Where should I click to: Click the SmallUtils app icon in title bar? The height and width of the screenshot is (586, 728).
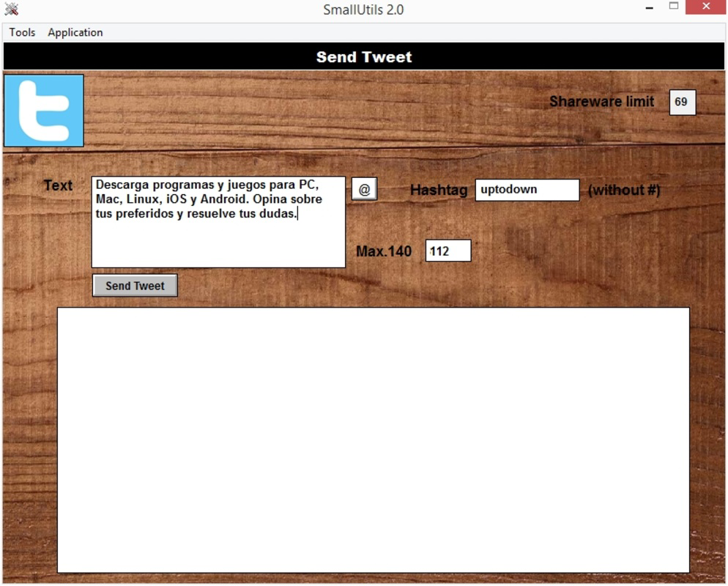coord(12,10)
